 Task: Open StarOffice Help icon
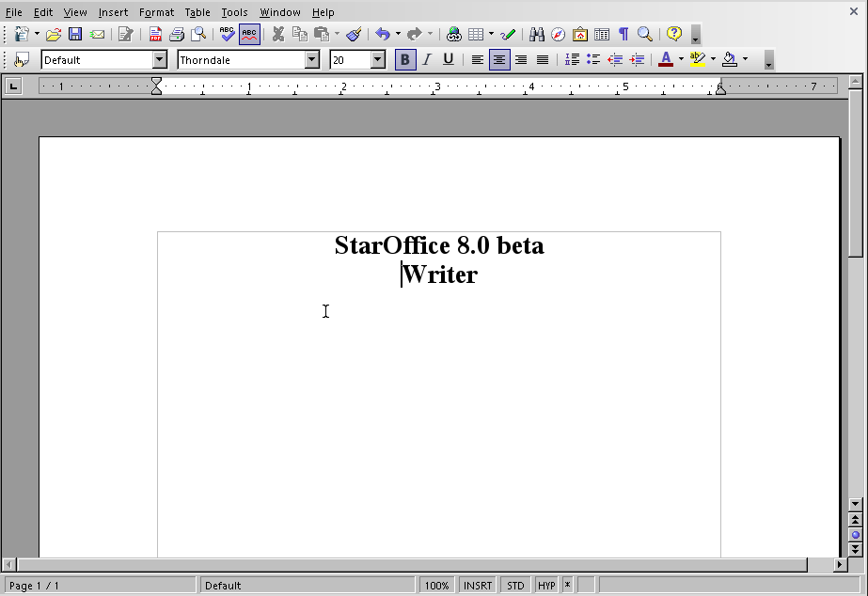click(x=673, y=34)
